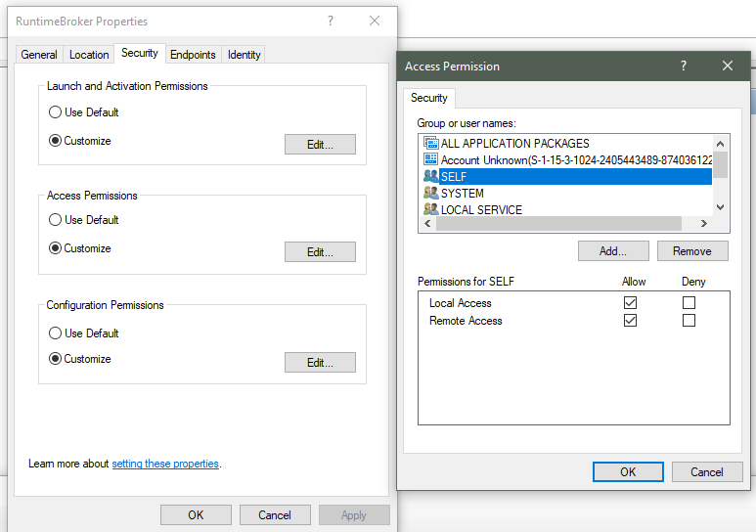Select Use Default for Configuration Permissions
Viewport: 756px width, 532px height.
click(x=55, y=332)
